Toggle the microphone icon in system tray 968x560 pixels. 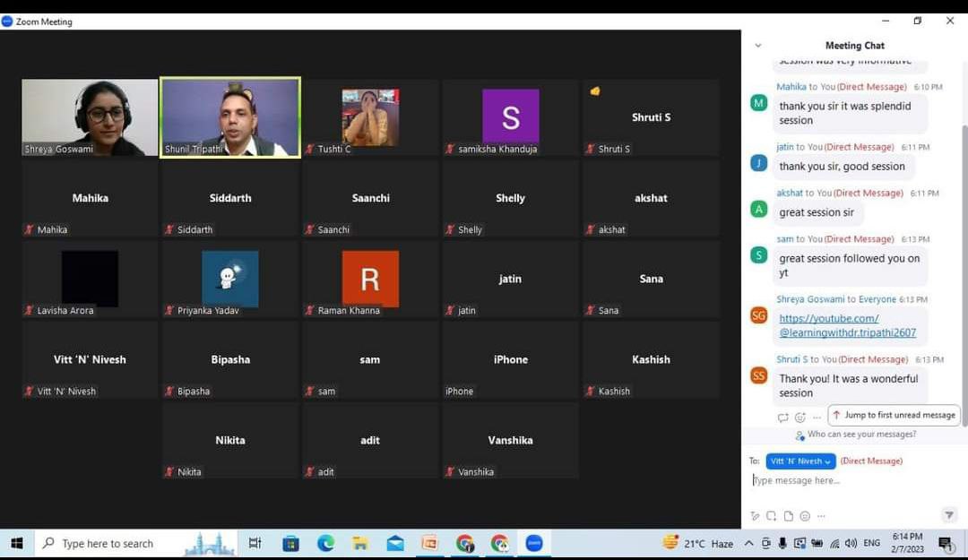[x=782, y=543]
